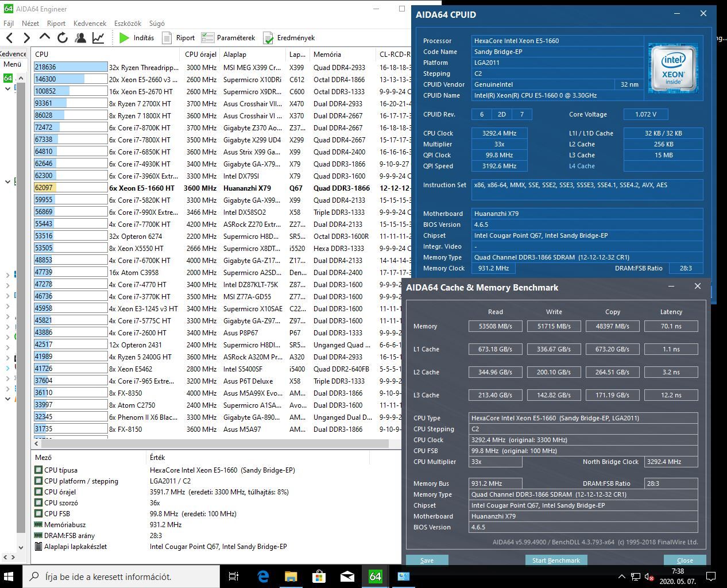Show hidden tray icons chevron
The height and width of the screenshot is (588, 727).
tap(622, 577)
